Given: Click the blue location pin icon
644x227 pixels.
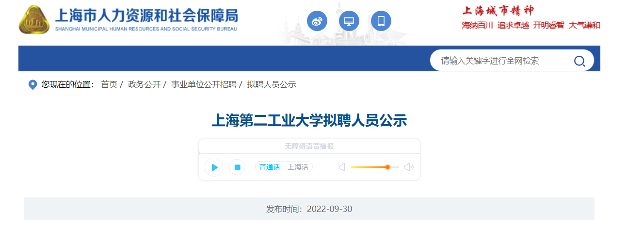Looking at the screenshot, I should click(32, 85).
